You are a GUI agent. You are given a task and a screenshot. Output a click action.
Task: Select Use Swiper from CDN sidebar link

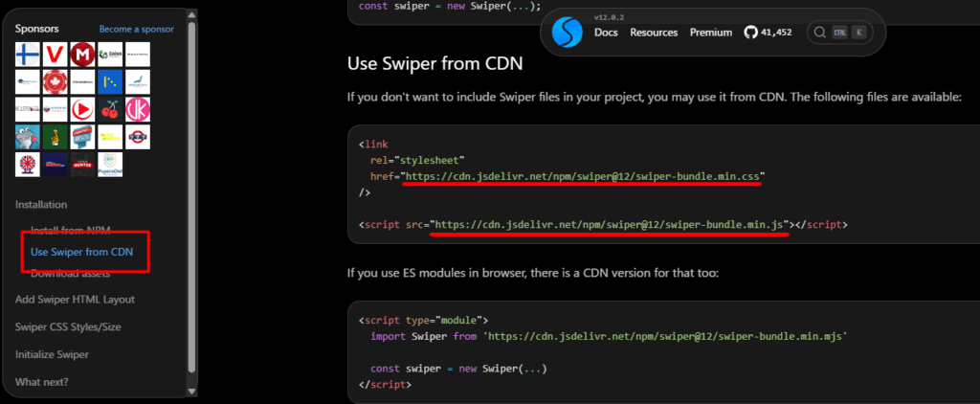click(81, 253)
